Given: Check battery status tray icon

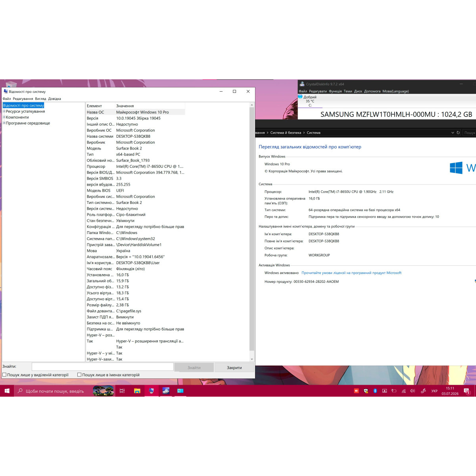Looking at the screenshot, I should (394, 391).
